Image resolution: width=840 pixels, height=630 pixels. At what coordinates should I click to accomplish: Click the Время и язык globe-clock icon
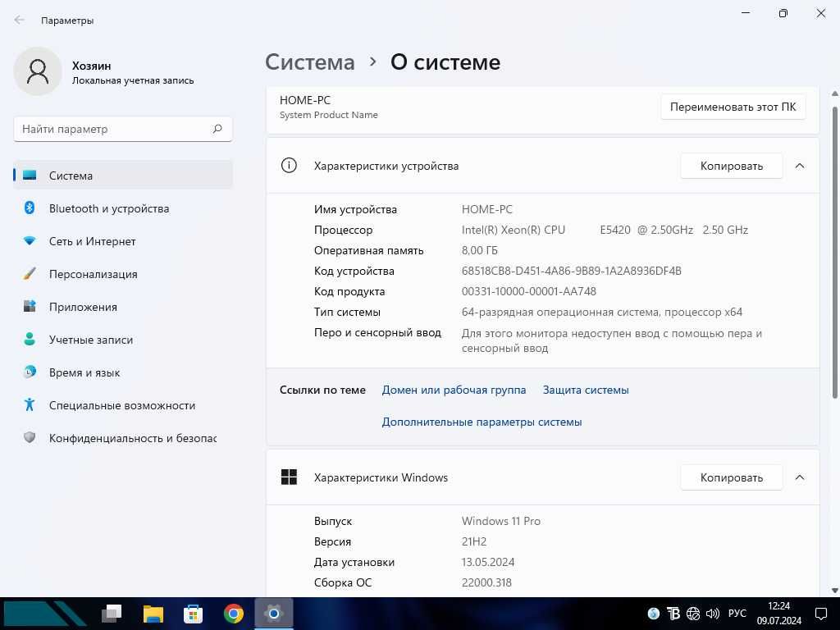(30, 372)
